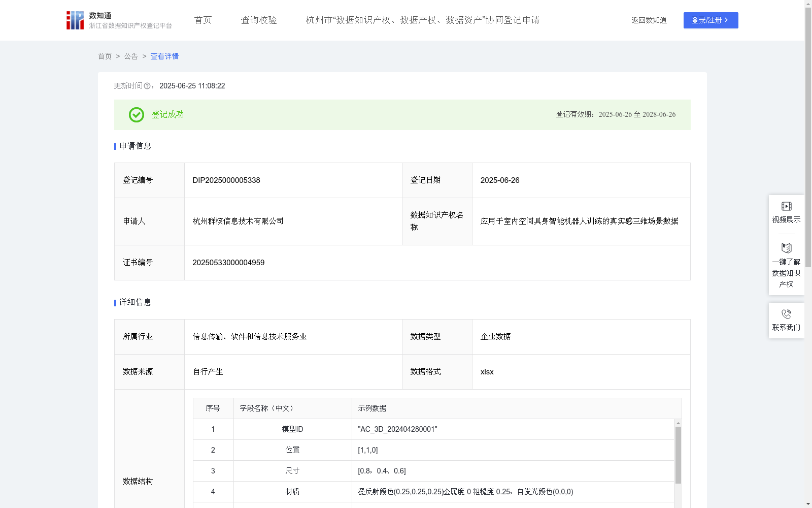Click the 位置 field name cell
Image resolution: width=812 pixels, height=508 pixels.
click(292, 450)
